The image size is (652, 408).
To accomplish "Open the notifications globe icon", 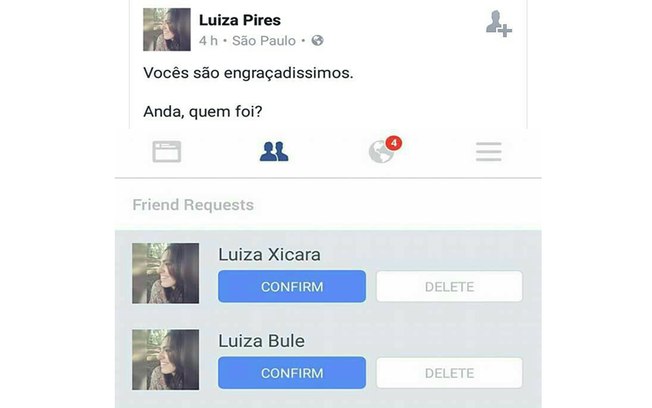I will (381, 152).
